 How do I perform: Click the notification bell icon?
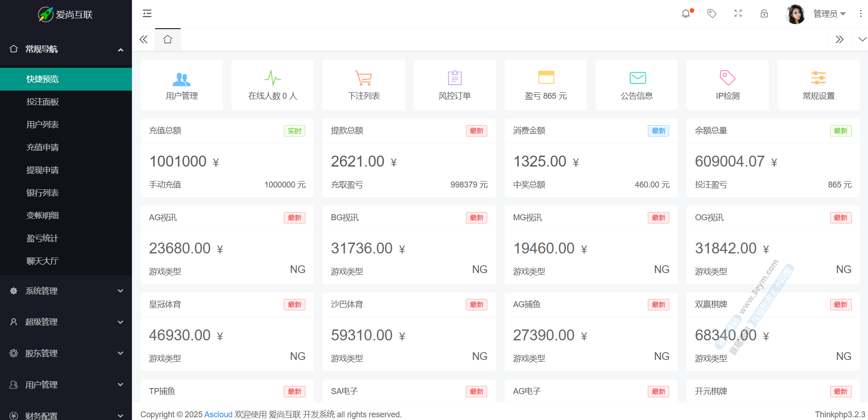click(x=686, y=14)
